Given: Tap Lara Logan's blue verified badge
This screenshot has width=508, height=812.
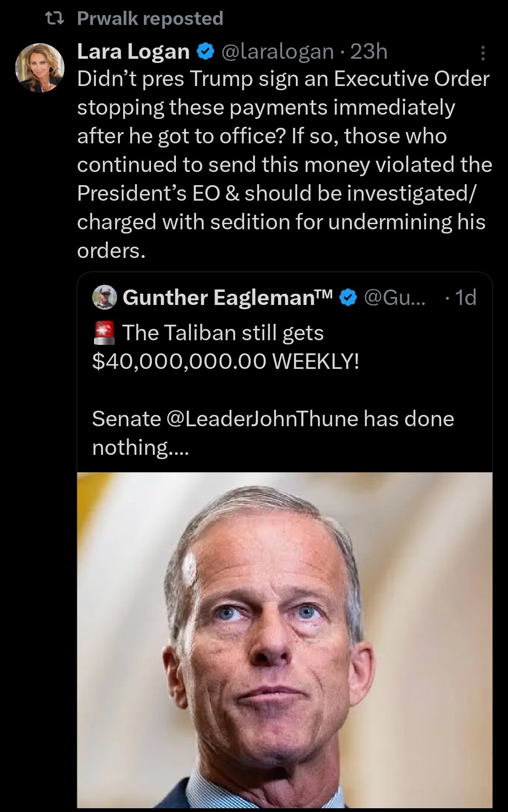Looking at the screenshot, I should pos(205,52).
